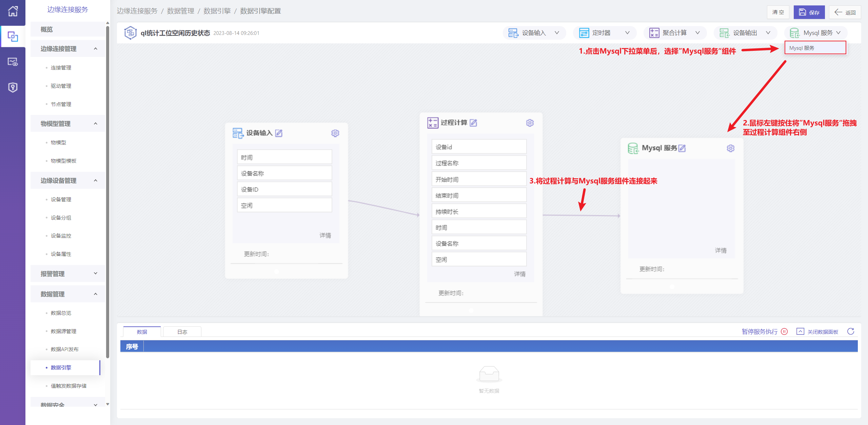This screenshot has height=425, width=868.
Task: Click the Mysql 服务 node header icon
Action: 633,148
